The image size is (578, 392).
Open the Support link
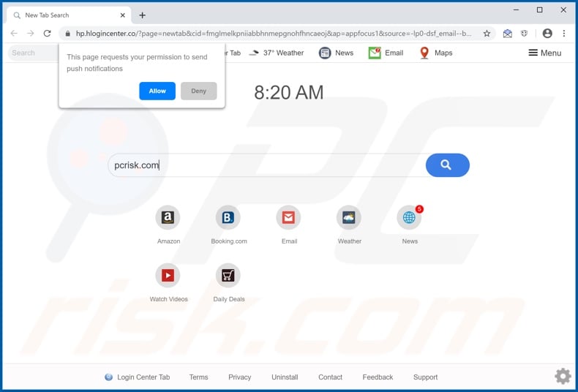click(425, 377)
